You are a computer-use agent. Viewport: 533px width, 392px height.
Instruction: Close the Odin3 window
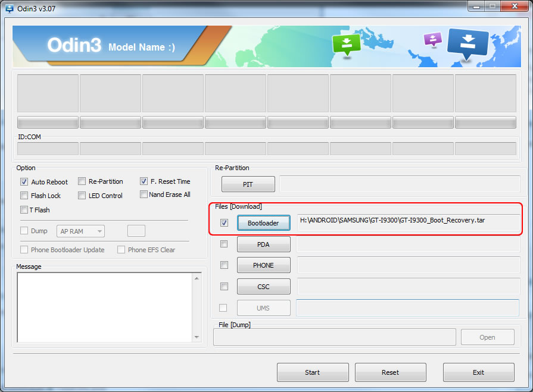pos(515,6)
